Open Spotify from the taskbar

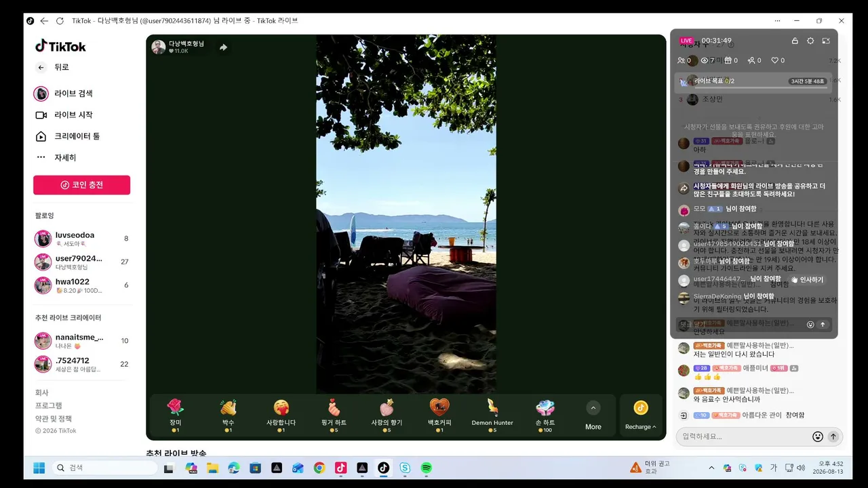click(427, 468)
